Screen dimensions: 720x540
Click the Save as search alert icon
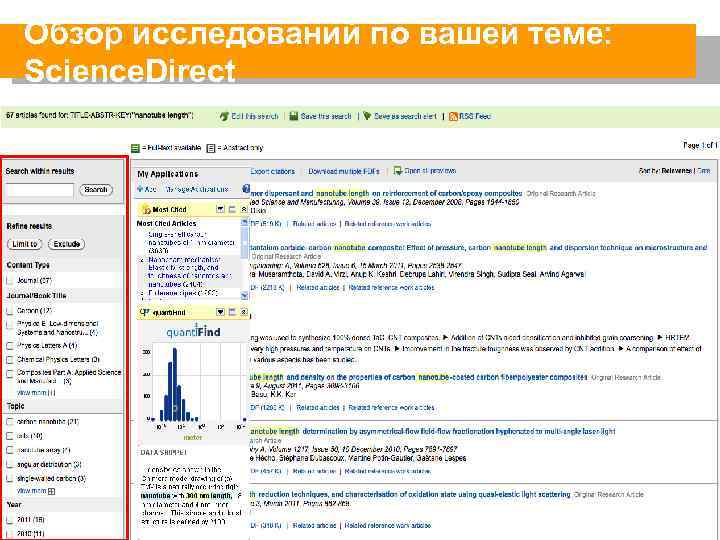(x=367, y=116)
